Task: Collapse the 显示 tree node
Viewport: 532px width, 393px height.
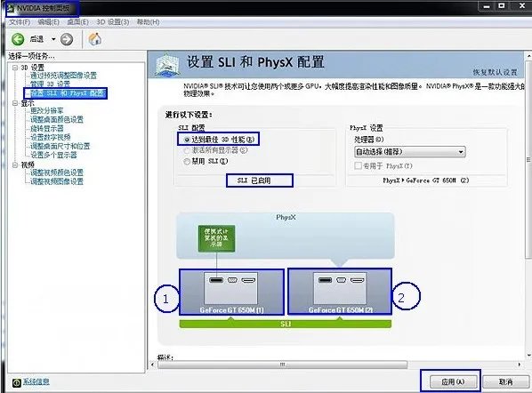Action: tap(15, 103)
